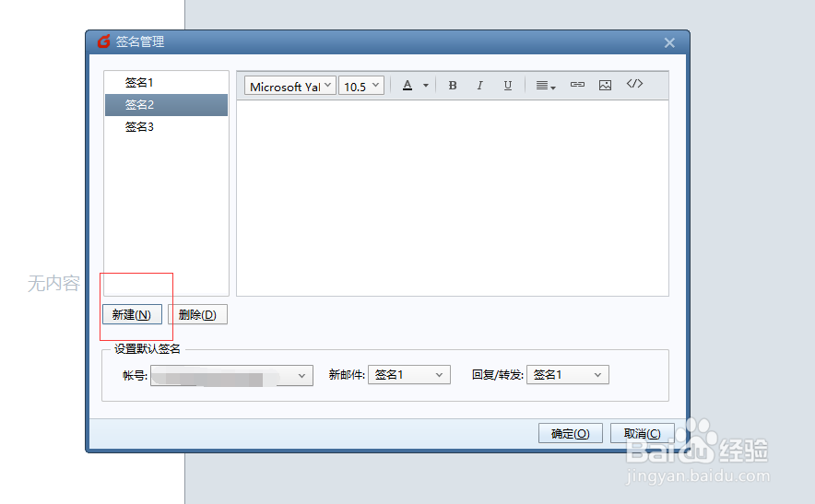Open the paragraph alignment menu
The width and height of the screenshot is (815, 504).
[x=546, y=85]
